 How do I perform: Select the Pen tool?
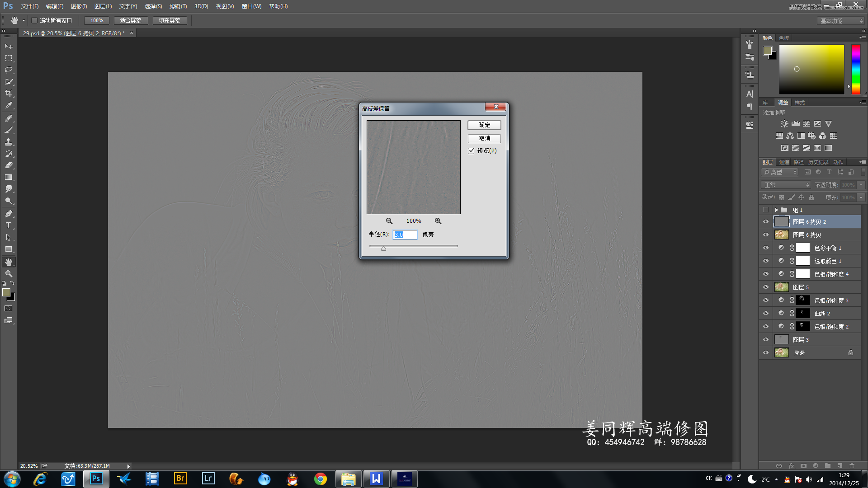pos(9,214)
